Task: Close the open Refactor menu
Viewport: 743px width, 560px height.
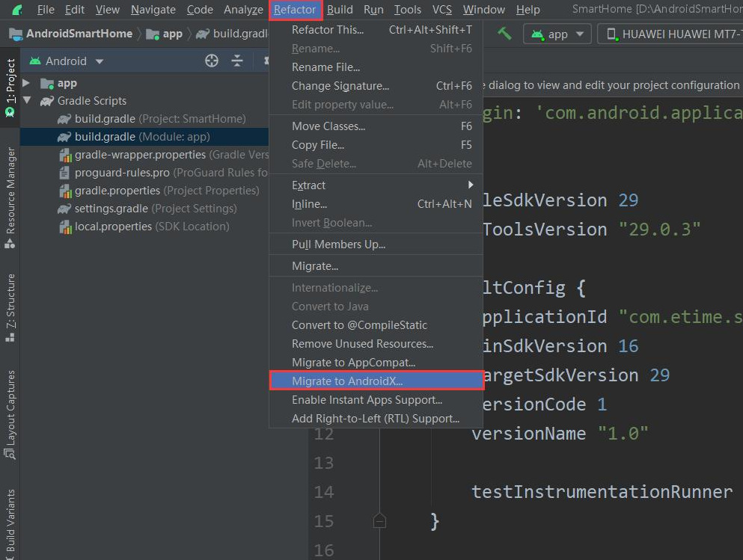Action: coord(295,10)
